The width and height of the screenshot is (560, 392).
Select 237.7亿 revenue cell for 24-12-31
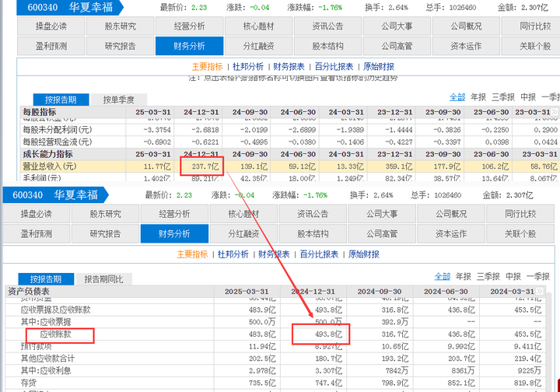(205, 166)
